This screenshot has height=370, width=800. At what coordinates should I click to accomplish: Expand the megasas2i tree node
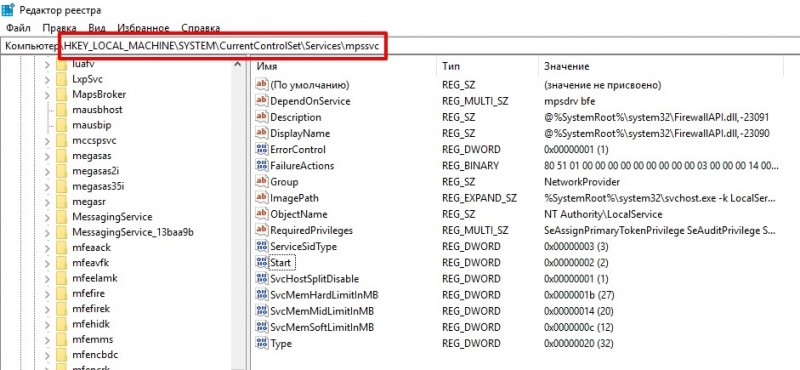coord(47,171)
